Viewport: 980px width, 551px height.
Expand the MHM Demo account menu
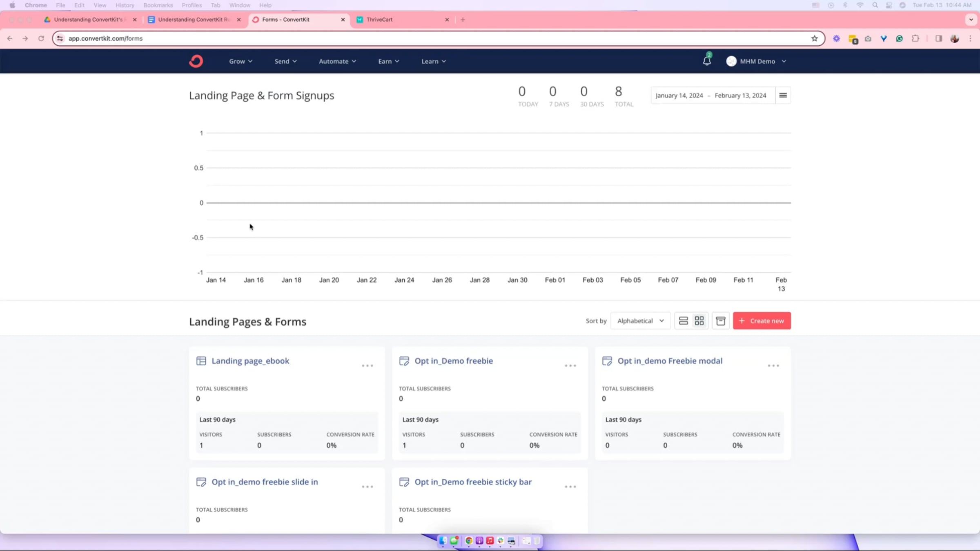tap(757, 61)
